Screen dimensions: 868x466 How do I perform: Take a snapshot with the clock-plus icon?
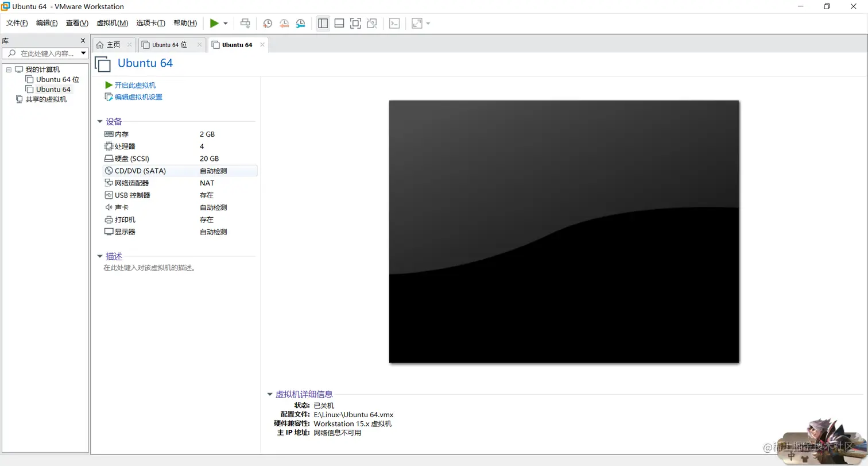[x=268, y=23]
